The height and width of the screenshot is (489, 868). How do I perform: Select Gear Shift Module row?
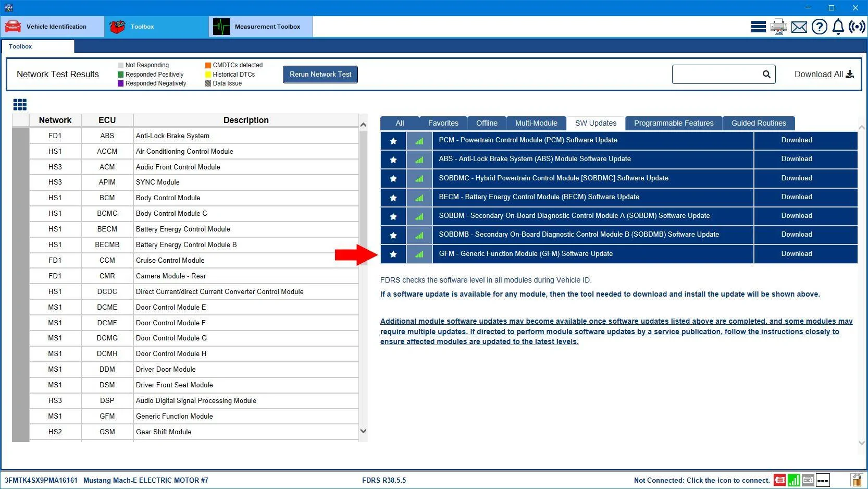pyautogui.click(x=194, y=432)
